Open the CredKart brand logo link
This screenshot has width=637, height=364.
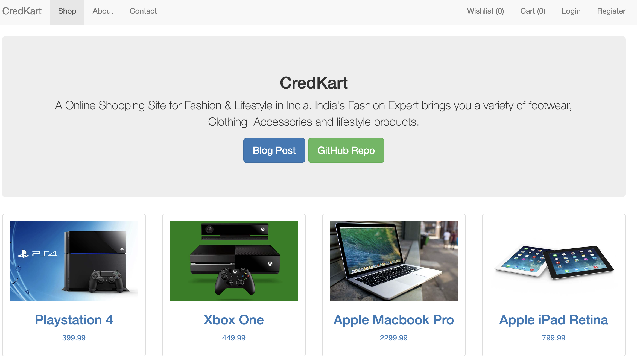point(22,11)
